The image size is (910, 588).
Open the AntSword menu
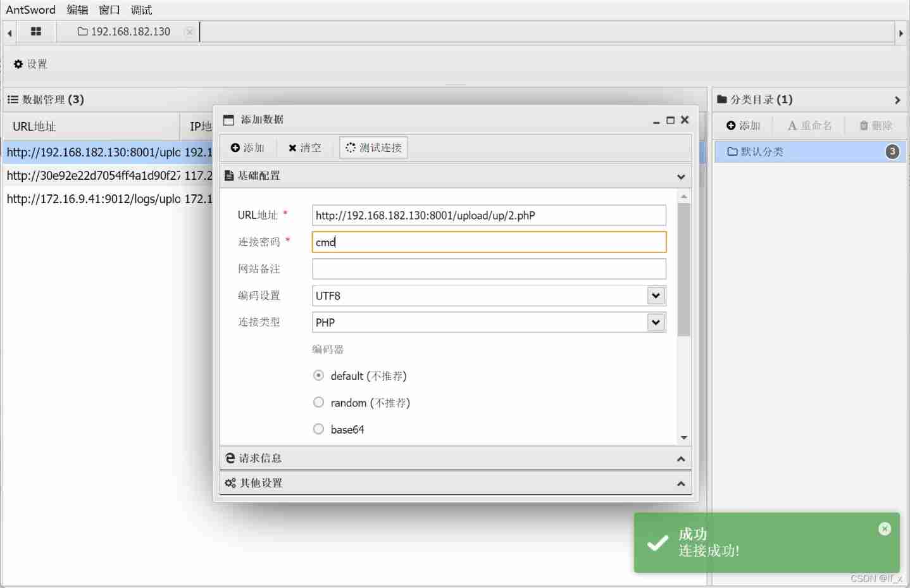(x=31, y=10)
